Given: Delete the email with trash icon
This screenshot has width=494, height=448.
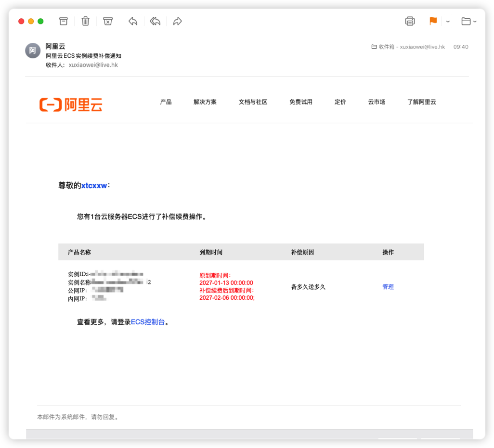Looking at the screenshot, I should [x=85, y=21].
